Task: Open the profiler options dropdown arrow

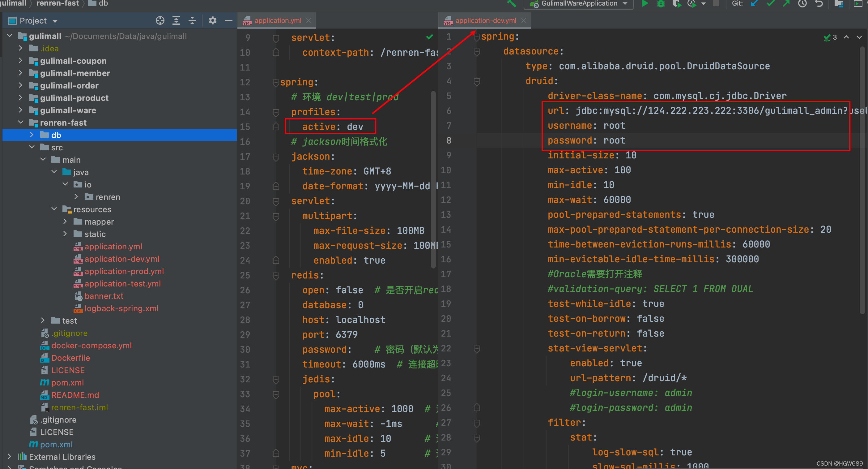Action: 704,4
